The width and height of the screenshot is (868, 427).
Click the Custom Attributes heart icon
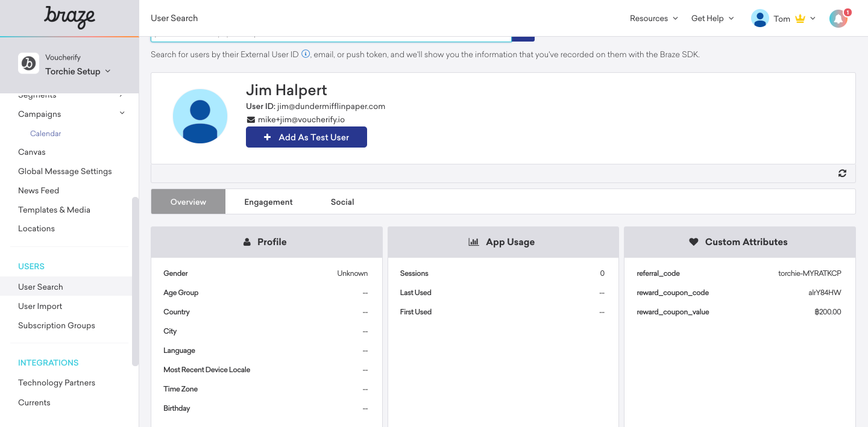[694, 242]
